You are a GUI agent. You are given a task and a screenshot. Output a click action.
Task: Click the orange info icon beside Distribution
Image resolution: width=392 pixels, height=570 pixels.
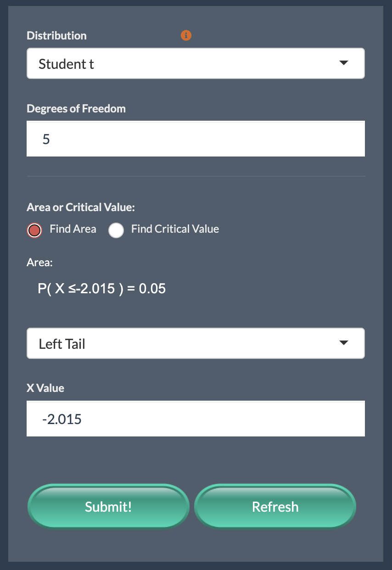(186, 35)
